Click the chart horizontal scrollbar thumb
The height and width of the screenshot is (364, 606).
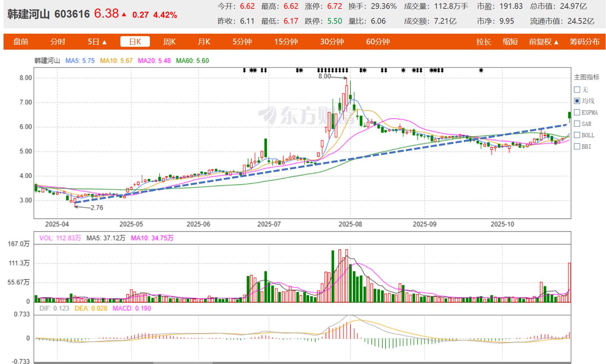click(x=183, y=363)
